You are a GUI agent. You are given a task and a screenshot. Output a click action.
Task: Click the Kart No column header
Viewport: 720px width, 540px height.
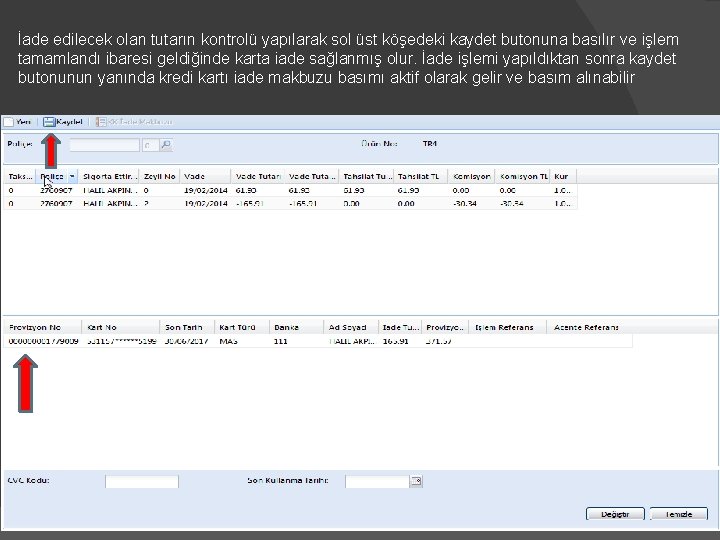(x=121, y=327)
